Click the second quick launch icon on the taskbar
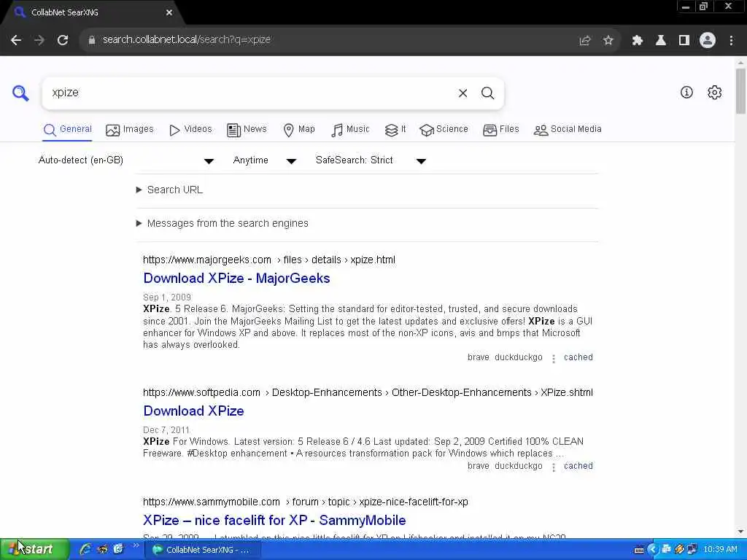Image resolution: width=747 pixels, height=560 pixels. [102, 550]
